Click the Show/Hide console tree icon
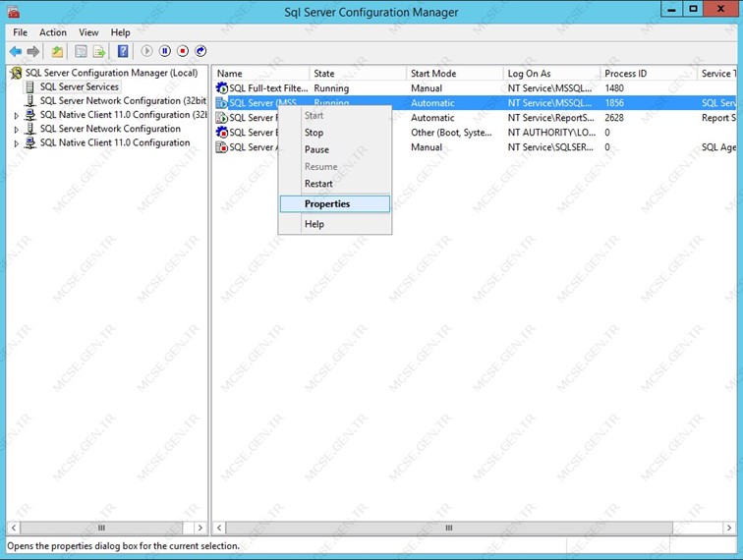The width and height of the screenshot is (743, 560). click(x=81, y=51)
